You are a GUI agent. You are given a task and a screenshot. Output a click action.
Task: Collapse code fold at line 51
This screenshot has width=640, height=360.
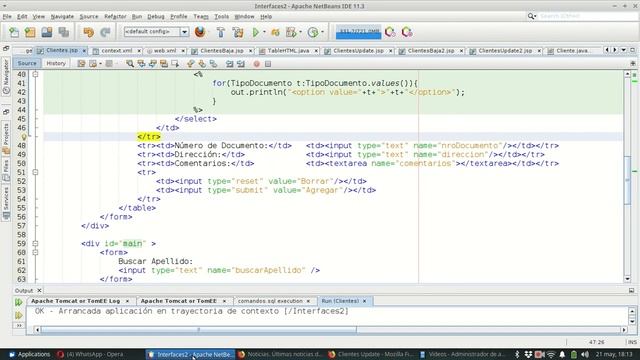[x=35, y=172]
